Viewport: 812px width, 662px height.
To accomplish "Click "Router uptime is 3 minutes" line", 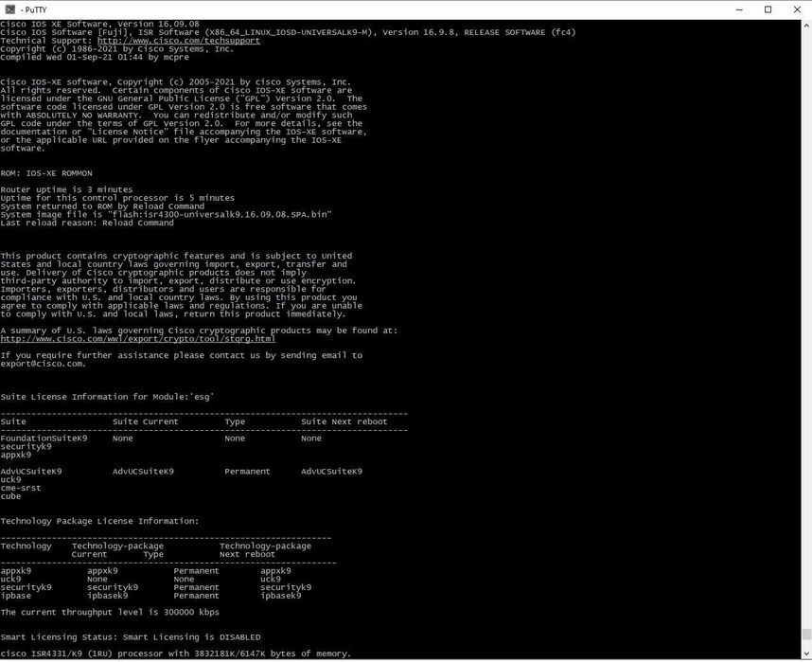I will pos(66,189).
